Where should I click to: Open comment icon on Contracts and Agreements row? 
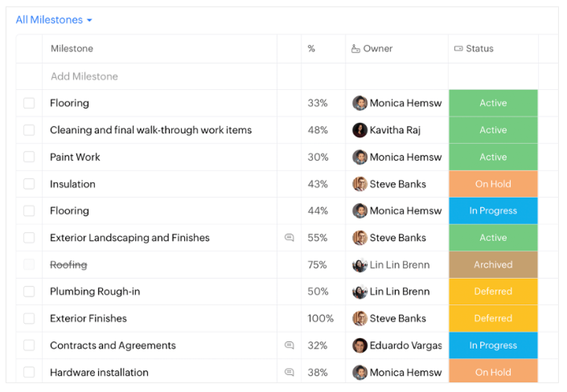pos(290,345)
